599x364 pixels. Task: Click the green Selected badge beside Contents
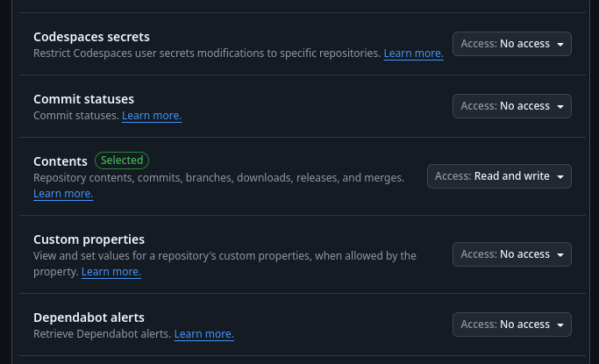pyautogui.click(x=122, y=161)
